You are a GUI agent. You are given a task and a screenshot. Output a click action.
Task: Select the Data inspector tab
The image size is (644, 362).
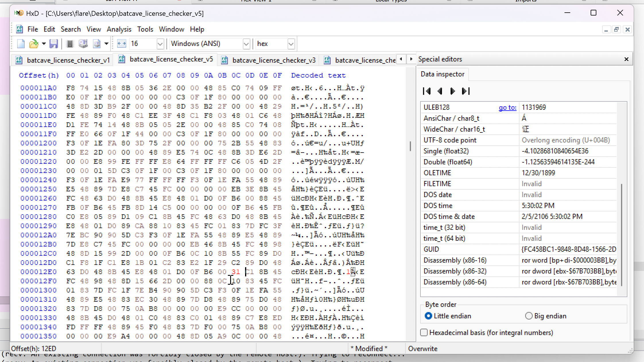coord(442,74)
